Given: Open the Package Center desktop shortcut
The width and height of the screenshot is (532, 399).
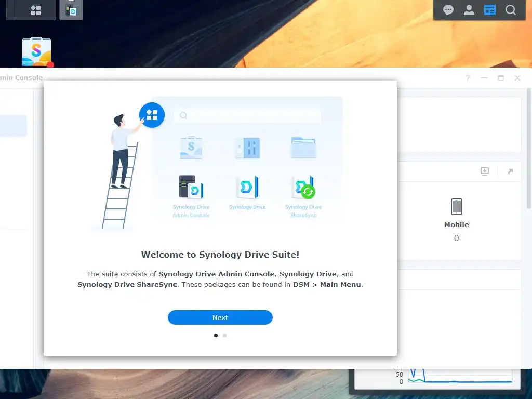Looking at the screenshot, I should point(36,51).
